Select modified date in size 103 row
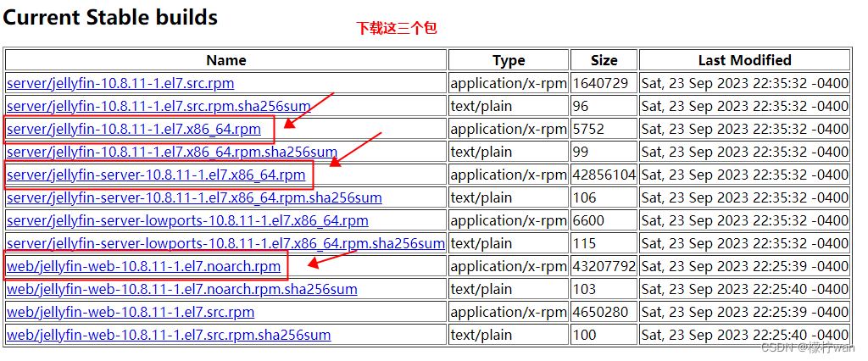Image resolution: width=868 pixels, height=361 pixels. [x=744, y=289]
